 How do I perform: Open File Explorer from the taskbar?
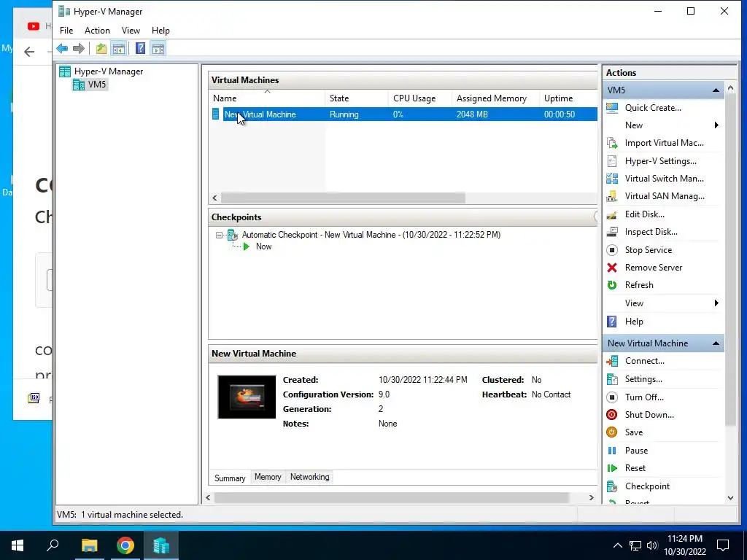click(x=89, y=545)
